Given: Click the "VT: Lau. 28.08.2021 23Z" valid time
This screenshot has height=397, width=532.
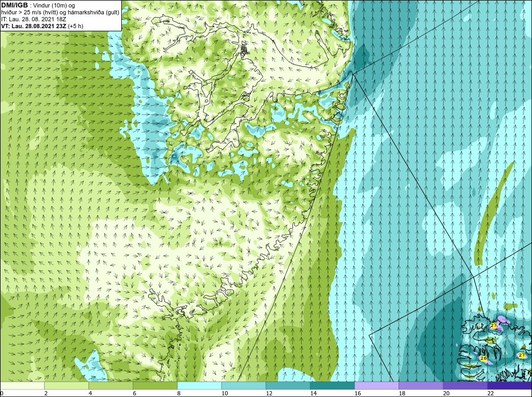Looking at the screenshot, I should click(x=34, y=26).
